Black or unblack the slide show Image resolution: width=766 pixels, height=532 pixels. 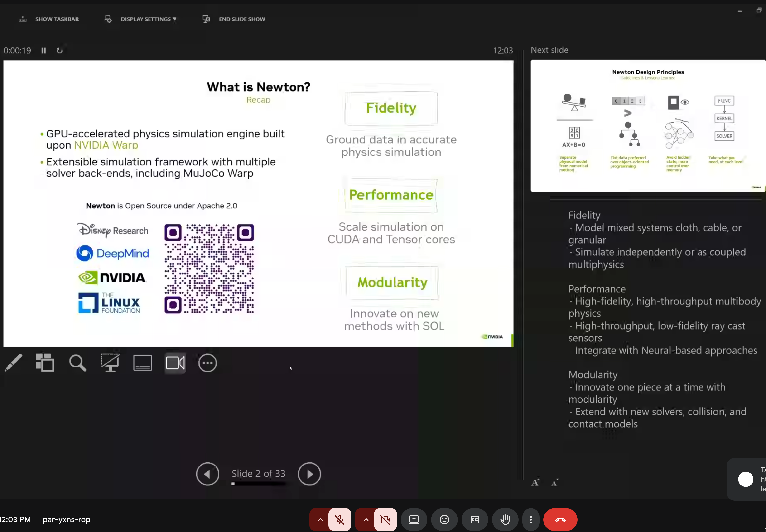coord(110,363)
